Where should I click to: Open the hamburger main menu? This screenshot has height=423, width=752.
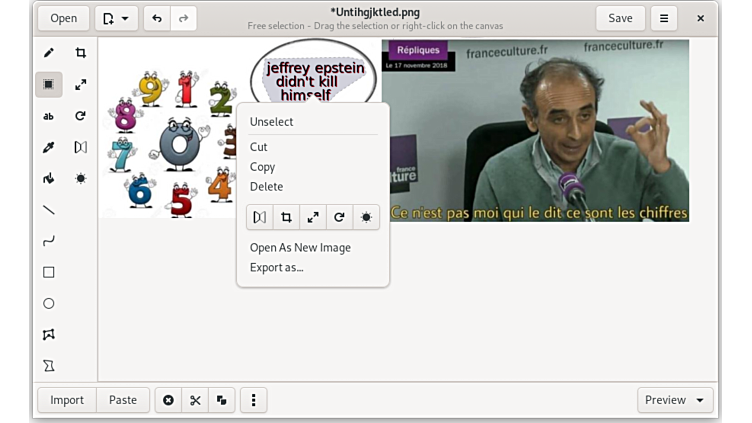coord(663,18)
